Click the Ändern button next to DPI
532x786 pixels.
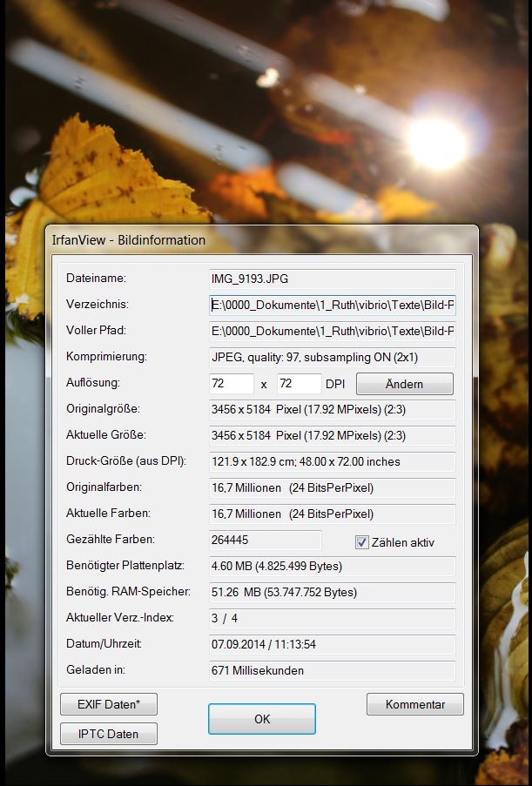point(404,384)
